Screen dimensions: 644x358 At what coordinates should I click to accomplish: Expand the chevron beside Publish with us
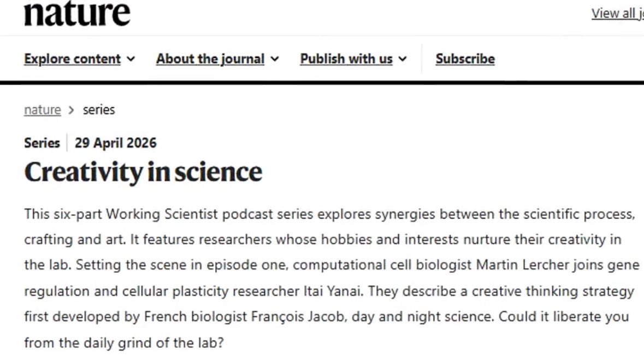click(403, 59)
